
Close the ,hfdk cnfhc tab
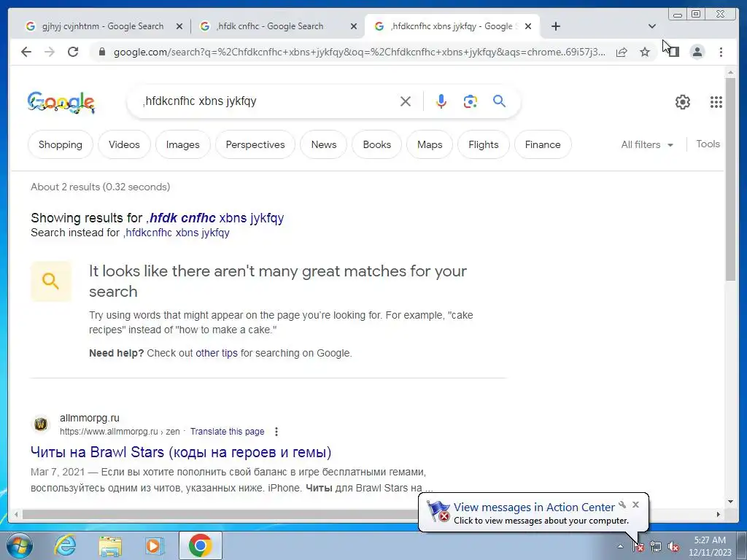click(x=354, y=26)
